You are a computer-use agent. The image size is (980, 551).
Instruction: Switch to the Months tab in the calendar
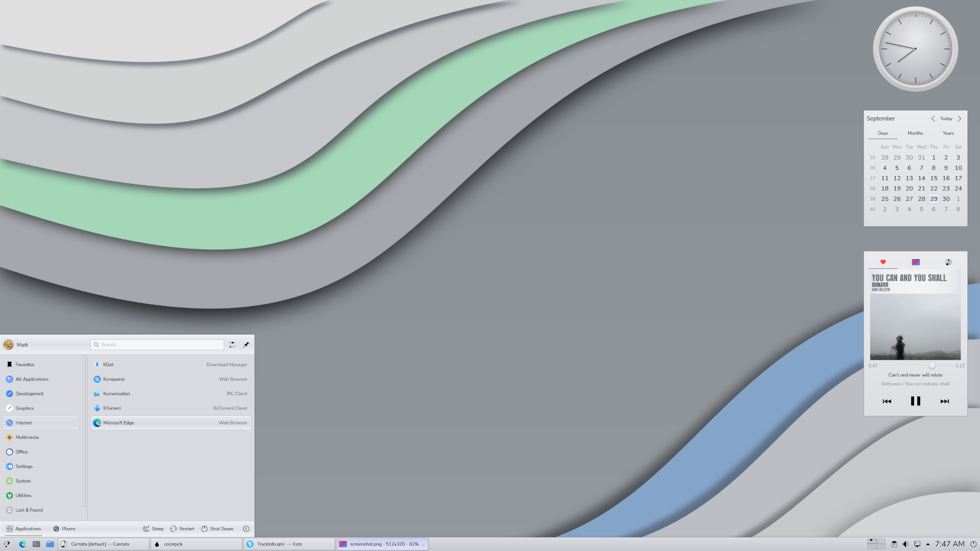[x=915, y=133]
